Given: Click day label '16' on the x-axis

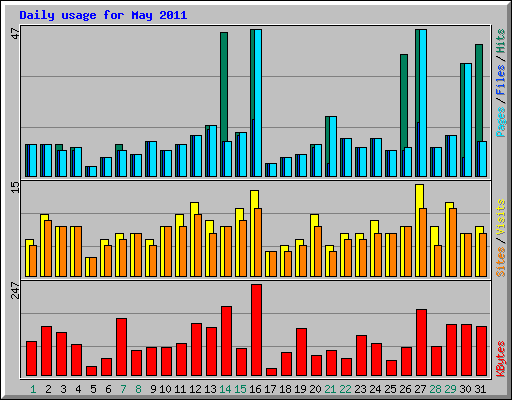Looking at the screenshot, I should click(255, 389).
